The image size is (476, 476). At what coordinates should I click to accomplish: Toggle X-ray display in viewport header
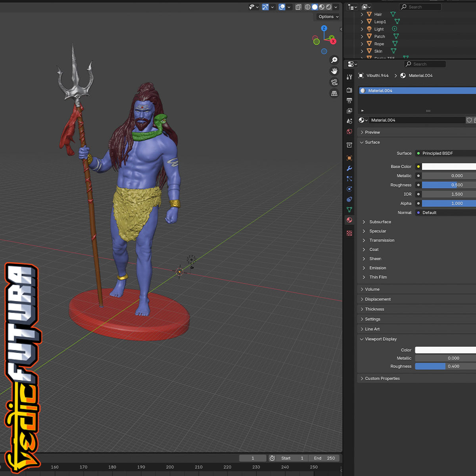[298, 7]
